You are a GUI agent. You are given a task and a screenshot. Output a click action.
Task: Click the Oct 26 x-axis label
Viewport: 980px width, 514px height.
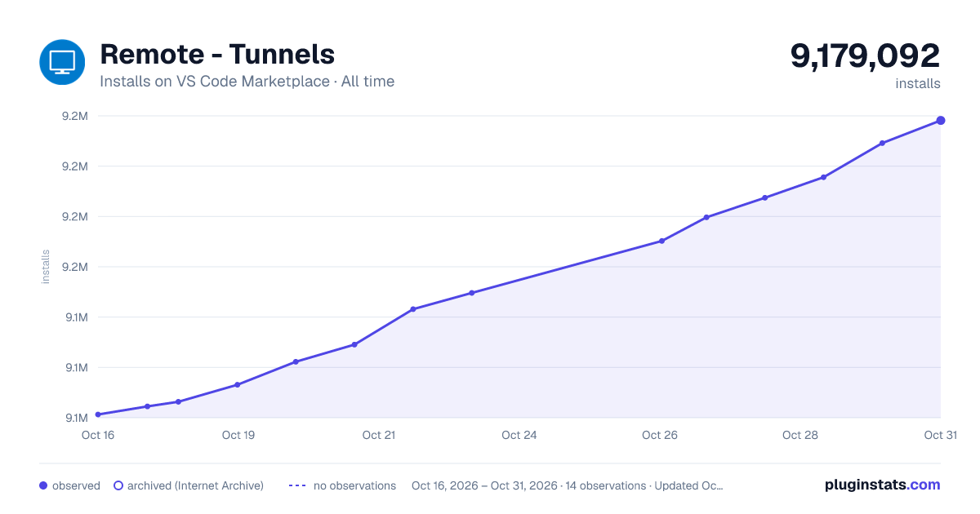tap(660, 435)
